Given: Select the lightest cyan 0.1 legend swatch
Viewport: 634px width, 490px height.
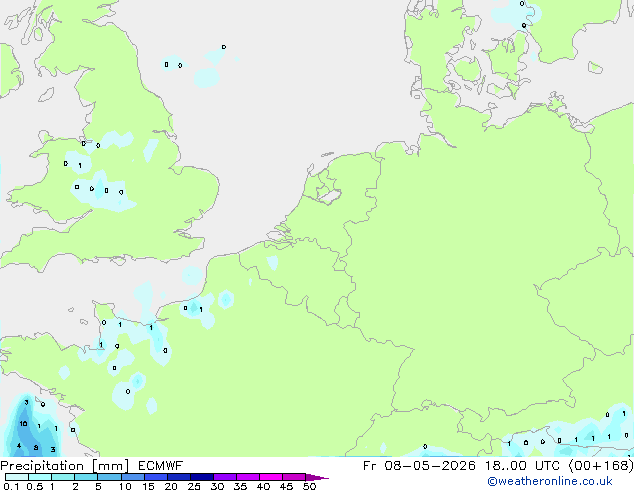Looking at the screenshot, I should [17, 477].
